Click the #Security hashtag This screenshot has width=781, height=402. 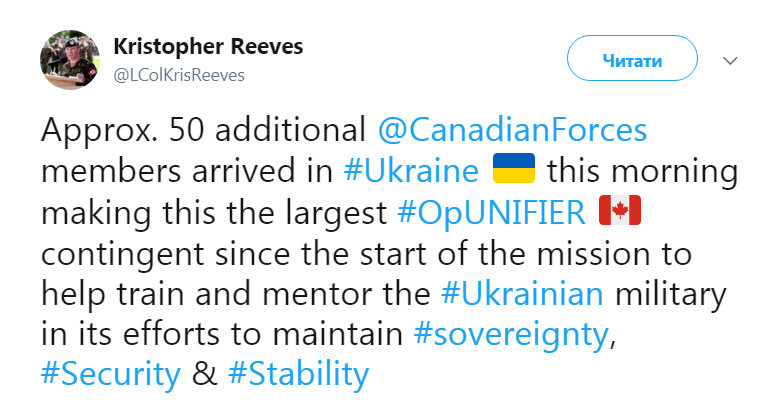[x=111, y=375]
